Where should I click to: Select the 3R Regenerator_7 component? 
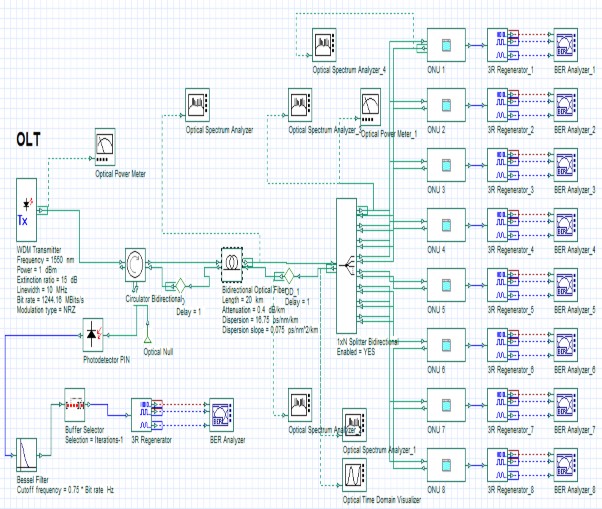(500, 401)
